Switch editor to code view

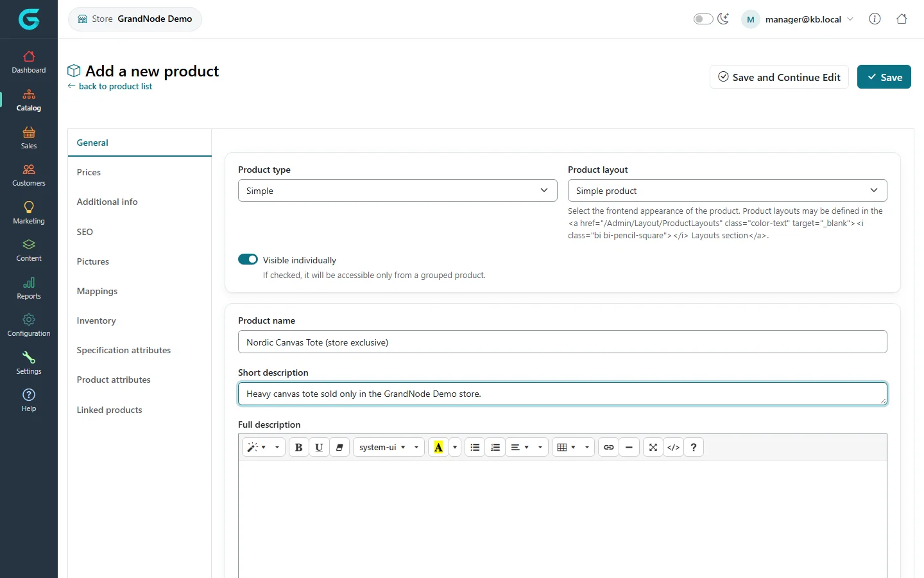tap(674, 447)
